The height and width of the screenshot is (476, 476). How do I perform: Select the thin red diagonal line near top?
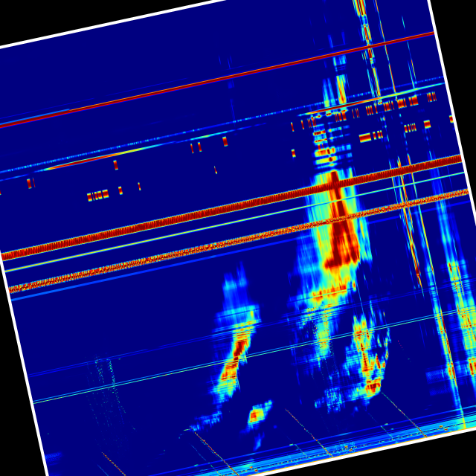[223, 80]
